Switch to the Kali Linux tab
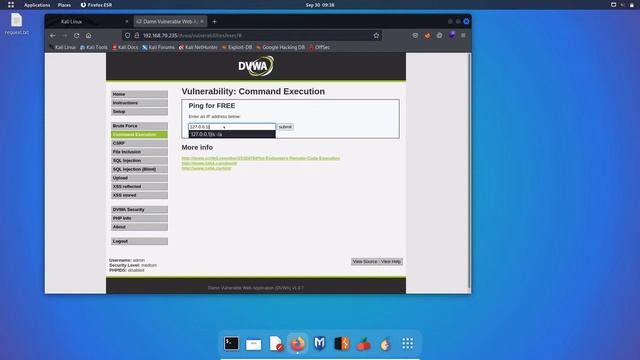The width and height of the screenshot is (640, 360). (x=88, y=21)
